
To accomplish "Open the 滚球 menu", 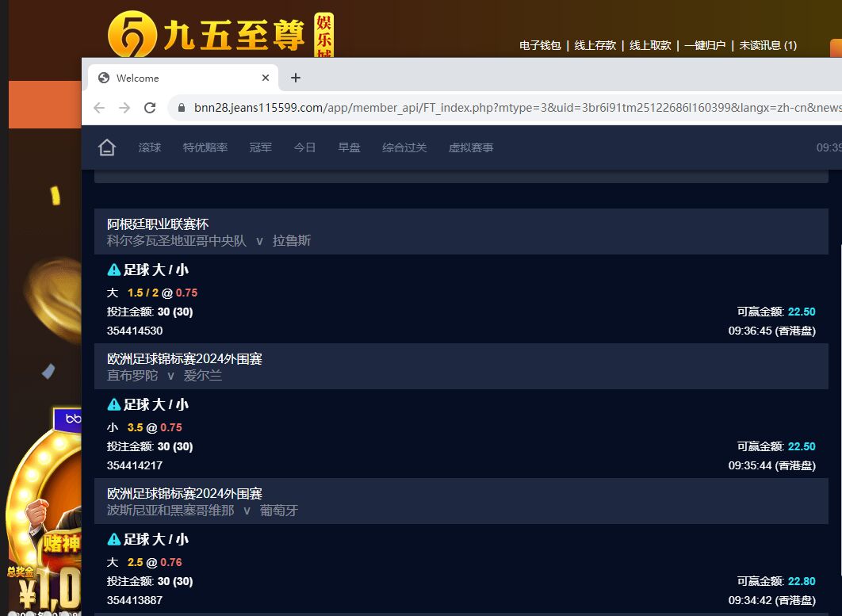I will [149, 147].
